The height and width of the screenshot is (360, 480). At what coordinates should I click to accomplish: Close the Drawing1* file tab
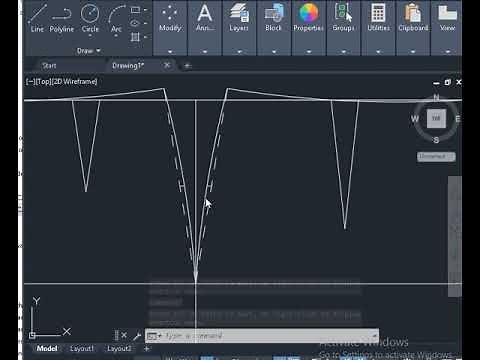click(x=167, y=65)
